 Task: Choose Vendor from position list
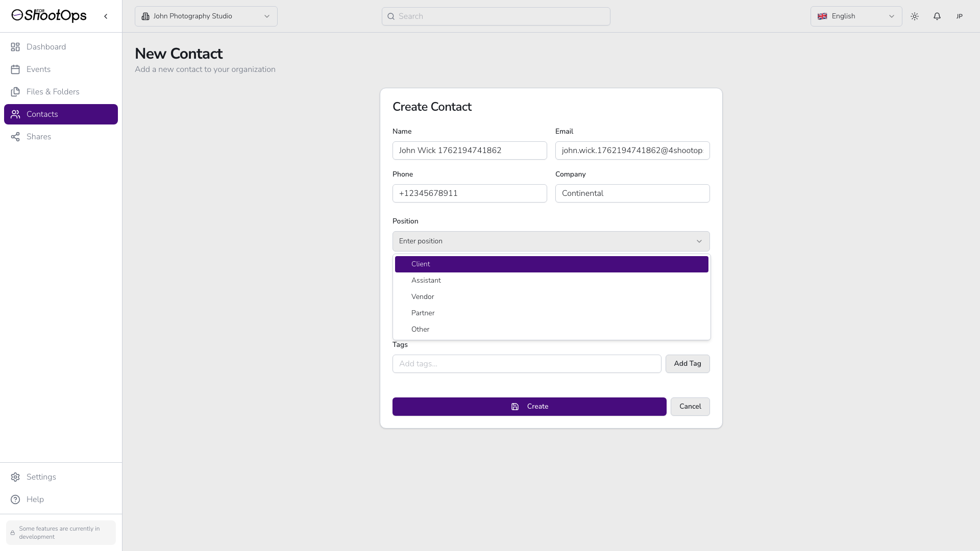pyautogui.click(x=423, y=297)
